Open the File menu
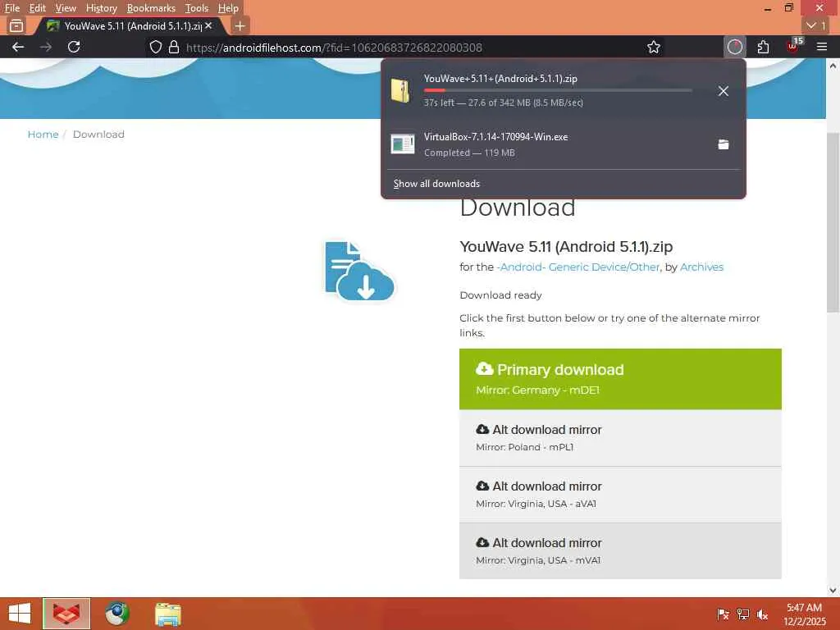The image size is (840, 630). point(11,8)
